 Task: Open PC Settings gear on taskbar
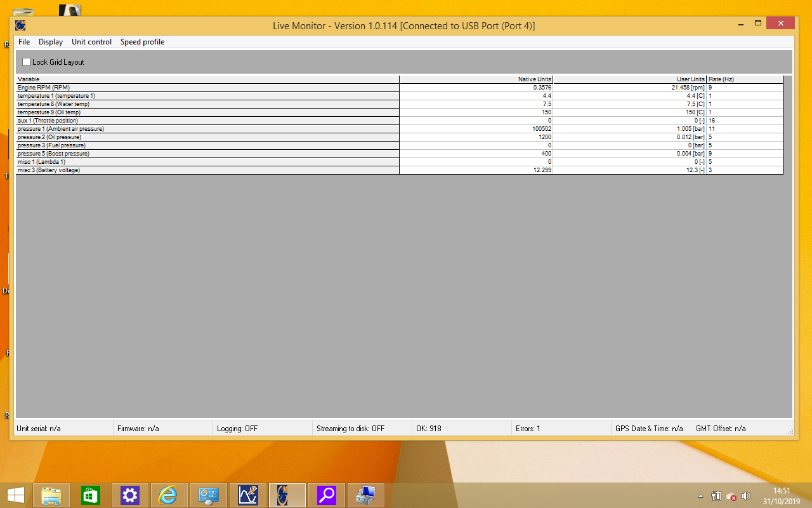point(129,495)
